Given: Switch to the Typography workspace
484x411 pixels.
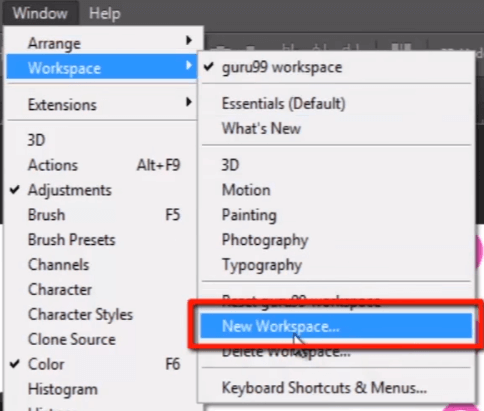Looking at the screenshot, I should coord(336,265).
